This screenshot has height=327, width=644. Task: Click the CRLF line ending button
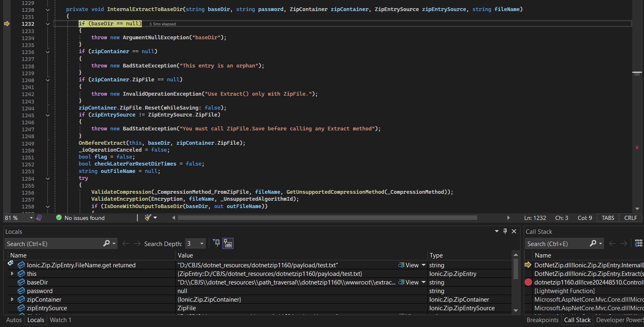pos(630,218)
